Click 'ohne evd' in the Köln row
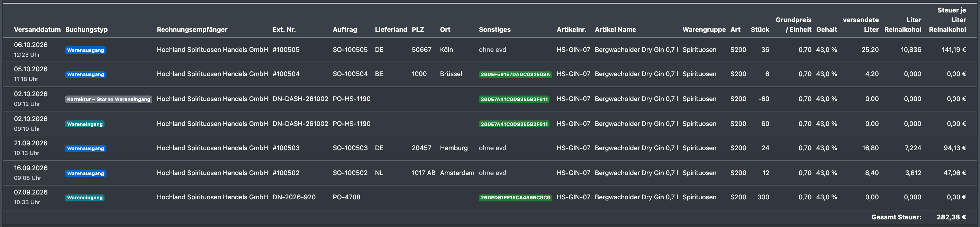 [493, 50]
